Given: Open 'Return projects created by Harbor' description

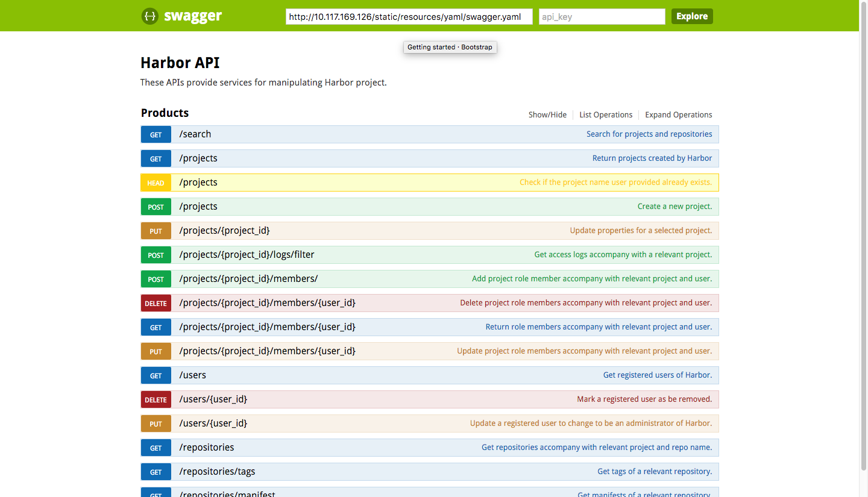Looking at the screenshot, I should (x=652, y=158).
